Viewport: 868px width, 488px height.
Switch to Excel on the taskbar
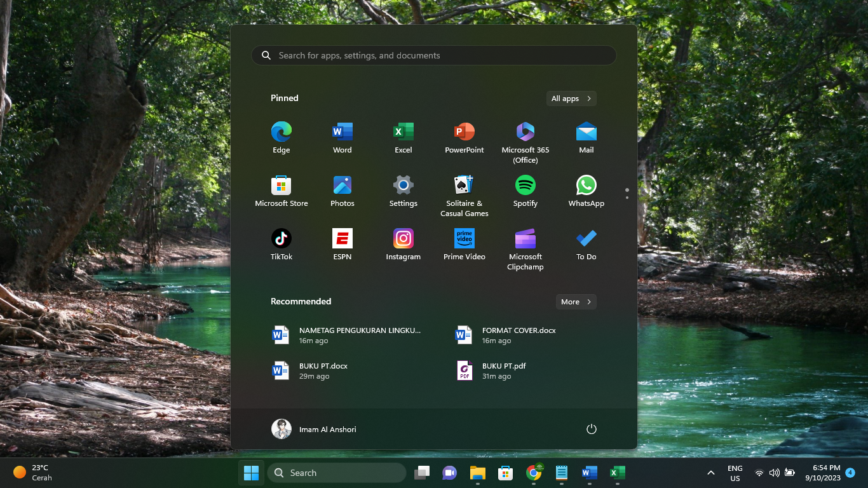tap(618, 473)
